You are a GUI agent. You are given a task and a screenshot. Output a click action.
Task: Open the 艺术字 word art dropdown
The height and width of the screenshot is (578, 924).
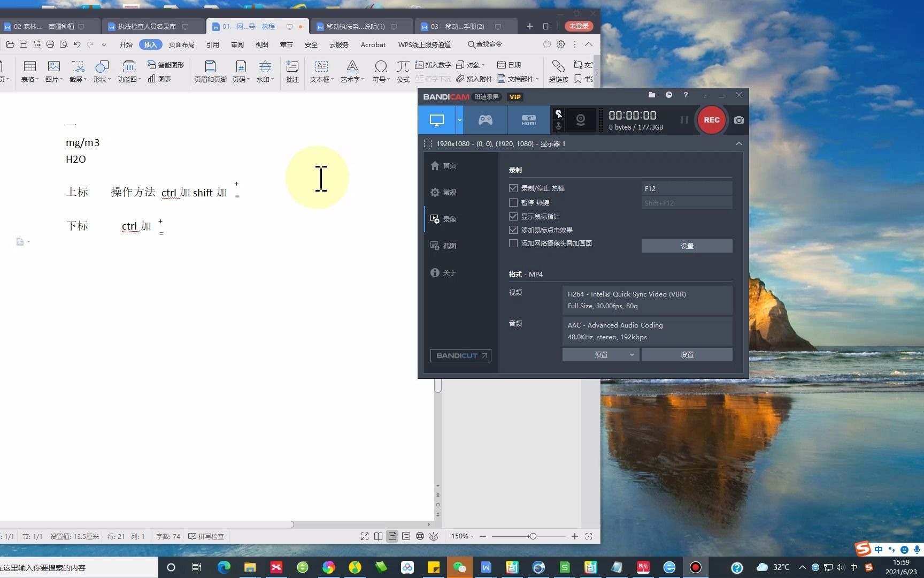point(352,72)
